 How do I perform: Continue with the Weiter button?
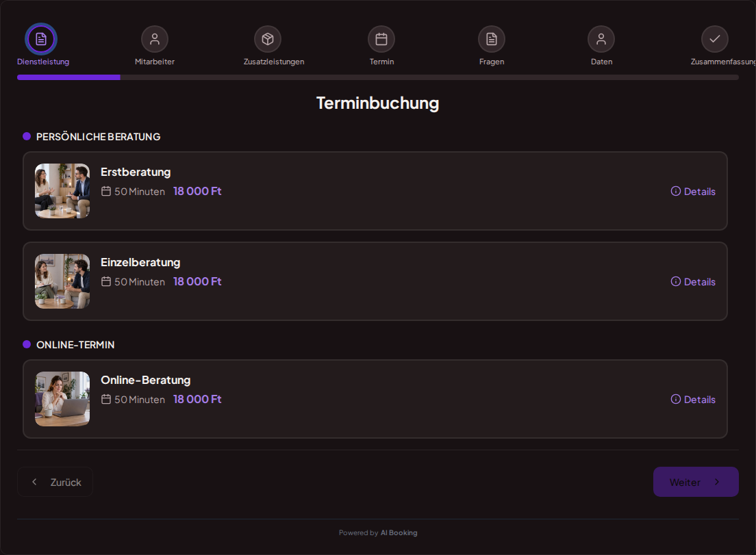pyautogui.click(x=696, y=482)
